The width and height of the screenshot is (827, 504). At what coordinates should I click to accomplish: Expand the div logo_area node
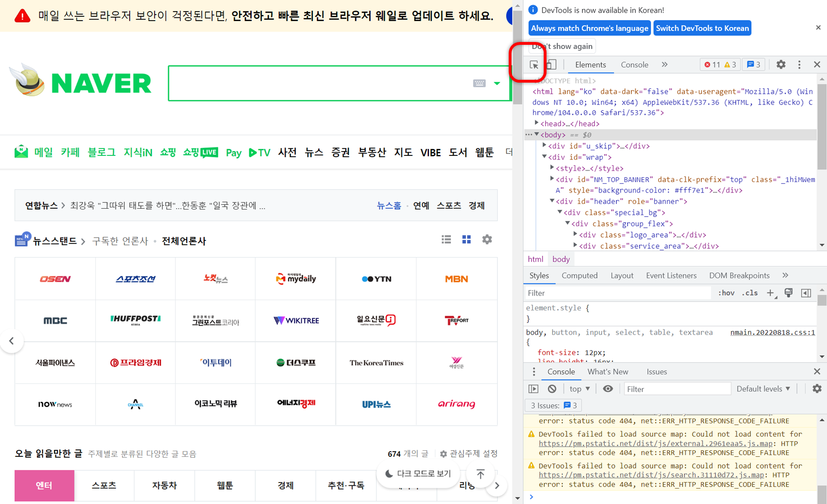(x=575, y=234)
